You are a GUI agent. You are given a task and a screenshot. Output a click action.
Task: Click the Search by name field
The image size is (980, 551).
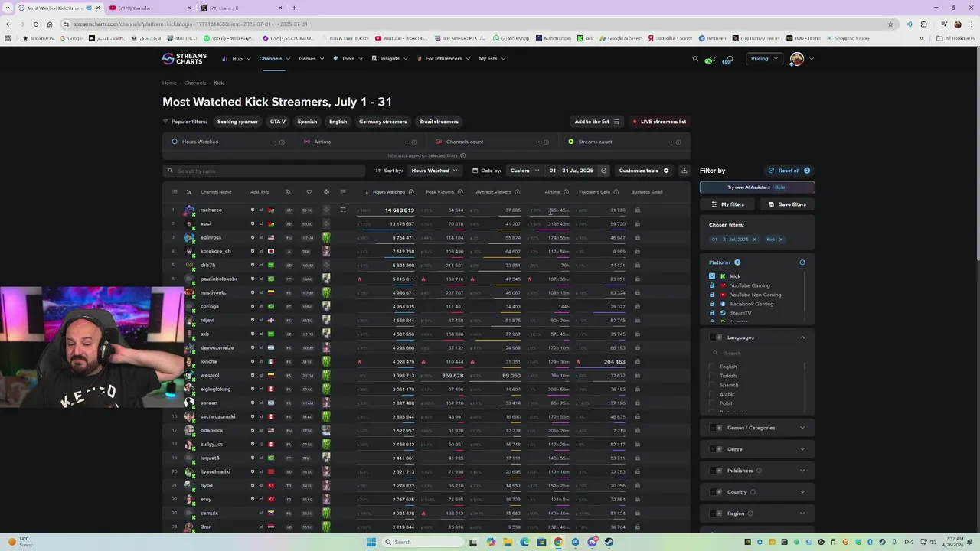click(264, 171)
